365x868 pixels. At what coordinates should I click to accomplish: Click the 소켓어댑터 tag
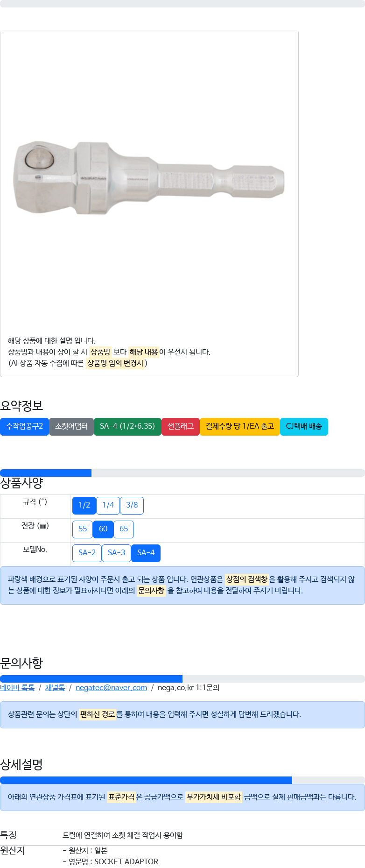coord(71,426)
